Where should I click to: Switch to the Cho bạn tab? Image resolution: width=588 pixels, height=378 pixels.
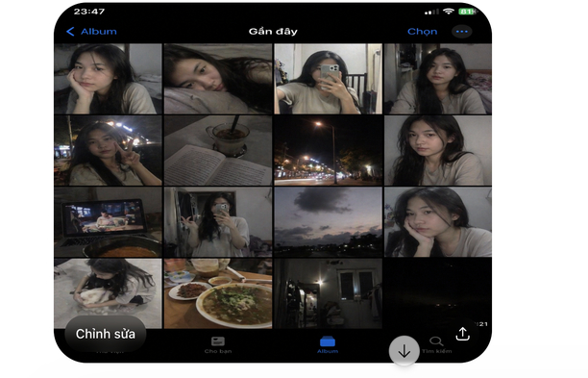(x=218, y=345)
